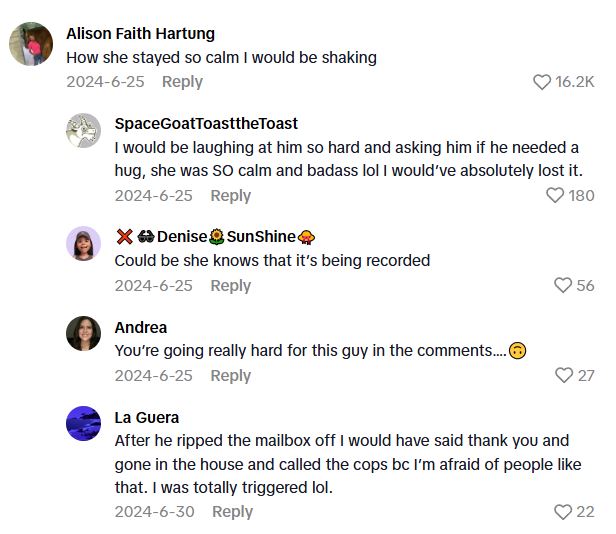View Denise SunShine's profile photo
Screen dimensions: 616x534
(x=84, y=243)
